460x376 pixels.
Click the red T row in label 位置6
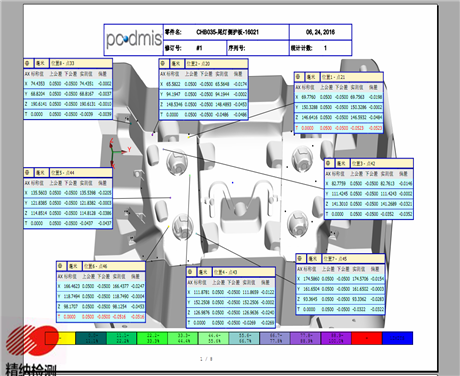101,317
